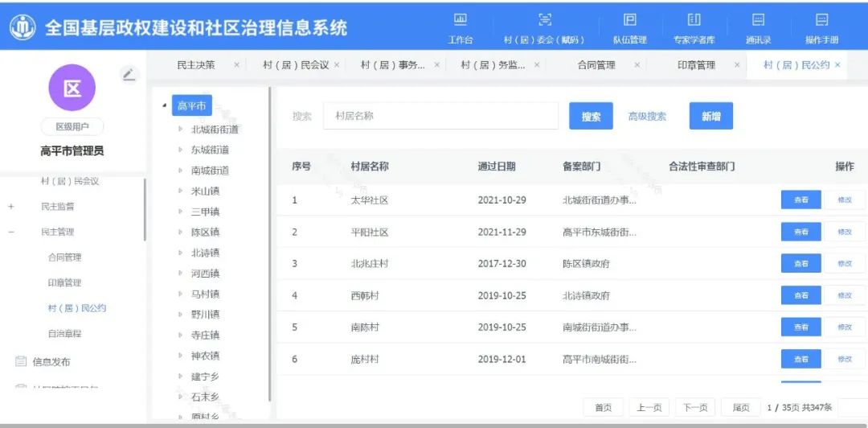Screen dimensions: 868x428
Task: Open the 工作台 workbench icon
Action: (x=460, y=27)
